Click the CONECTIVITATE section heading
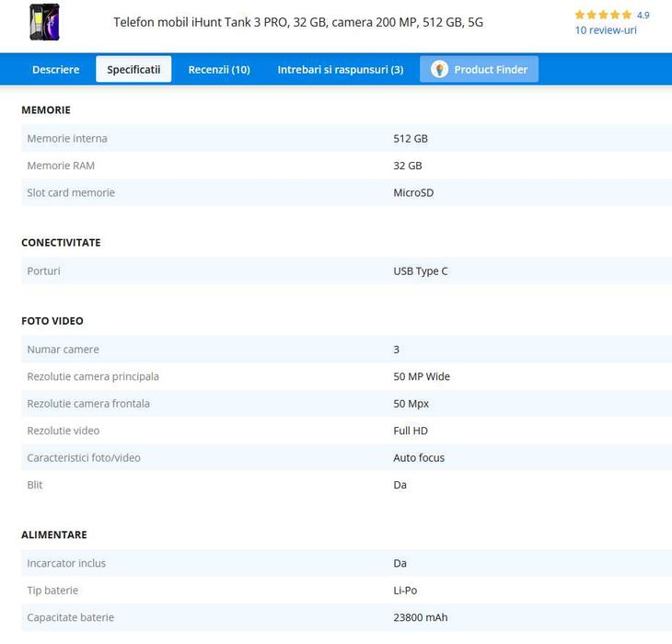The width and height of the screenshot is (672, 644). [x=62, y=243]
